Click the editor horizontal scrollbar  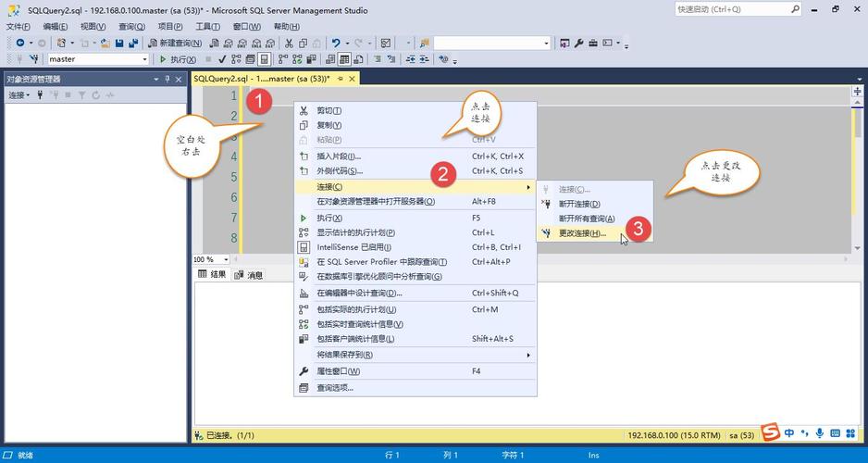click(539, 259)
